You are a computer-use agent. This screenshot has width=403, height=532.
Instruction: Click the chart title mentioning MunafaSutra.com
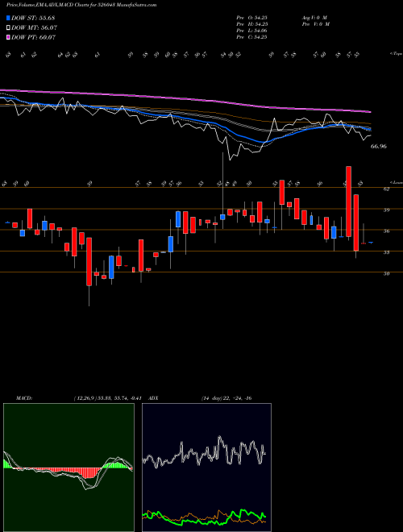81,5
